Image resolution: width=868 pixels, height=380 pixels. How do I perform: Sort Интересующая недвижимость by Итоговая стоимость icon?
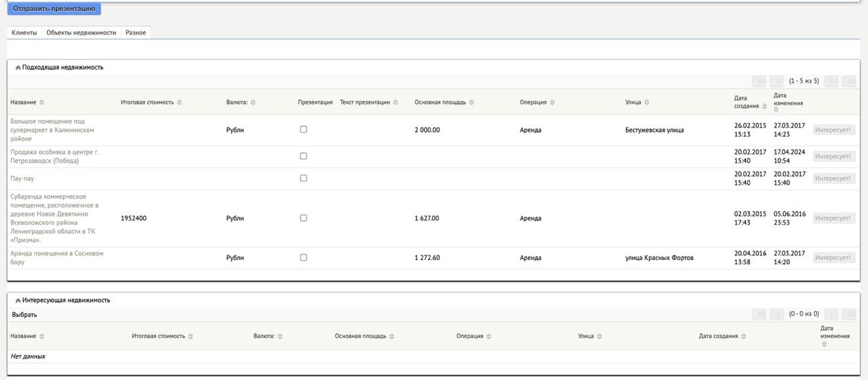[191, 336]
